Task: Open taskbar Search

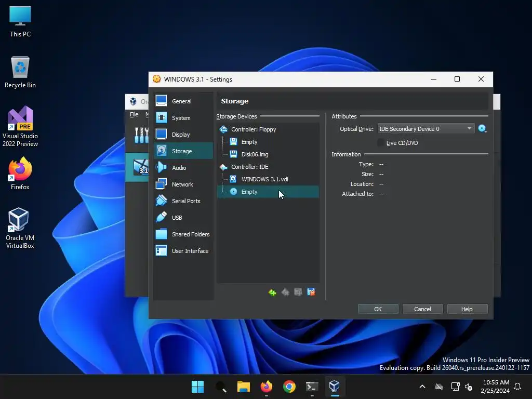Action: pyautogui.click(x=220, y=387)
